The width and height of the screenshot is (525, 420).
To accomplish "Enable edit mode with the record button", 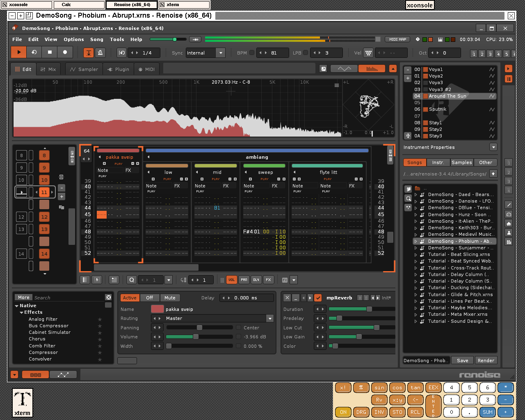I will (x=65, y=52).
